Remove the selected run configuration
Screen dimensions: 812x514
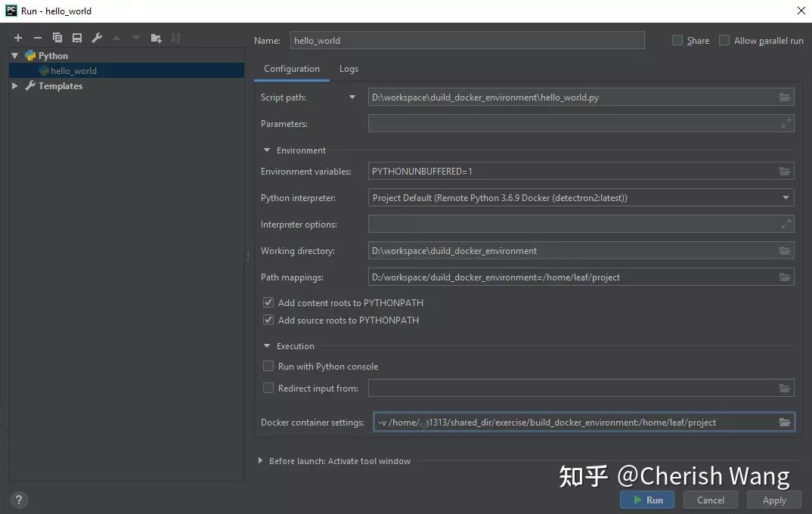[37, 37]
